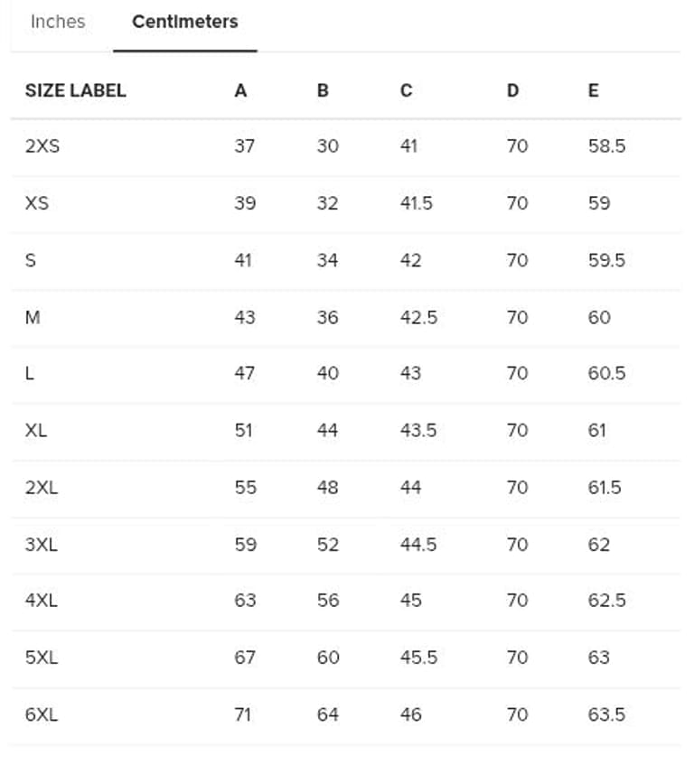This screenshot has width=694, height=784.
Task: Click the L size label
Action: (x=30, y=373)
